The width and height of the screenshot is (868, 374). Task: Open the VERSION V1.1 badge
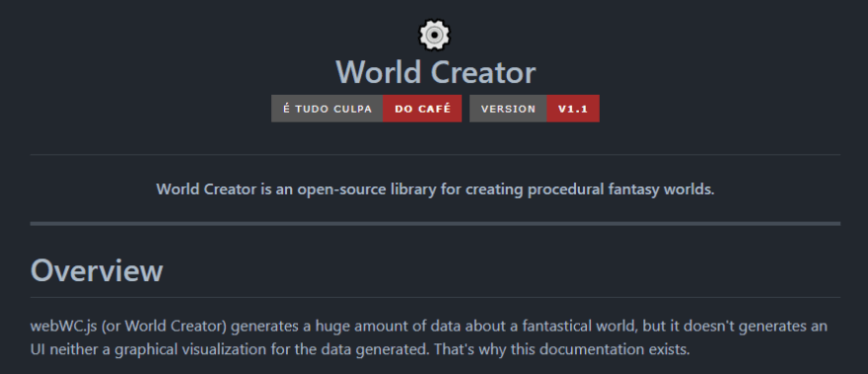click(x=535, y=109)
